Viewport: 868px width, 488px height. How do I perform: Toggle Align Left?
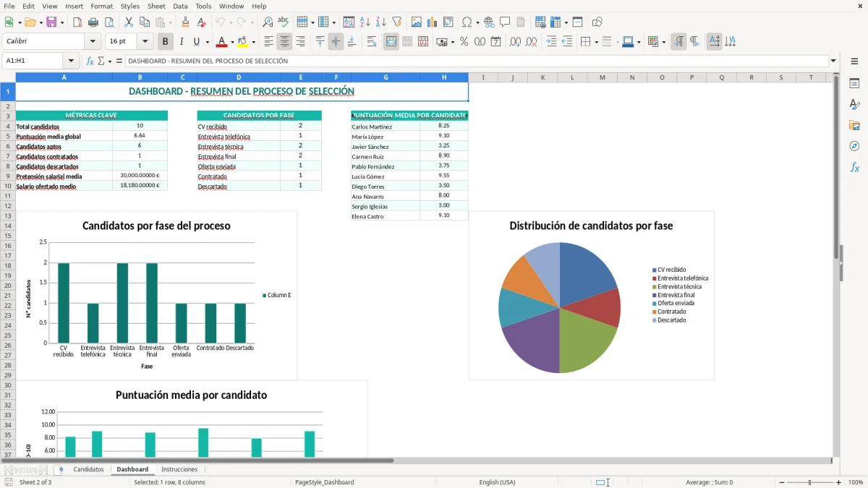click(x=269, y=42)
